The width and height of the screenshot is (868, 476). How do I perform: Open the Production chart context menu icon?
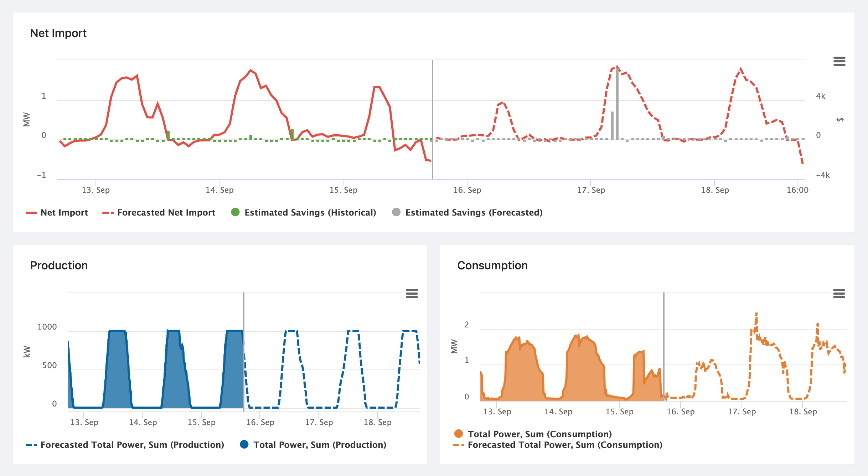pos(412,294)
